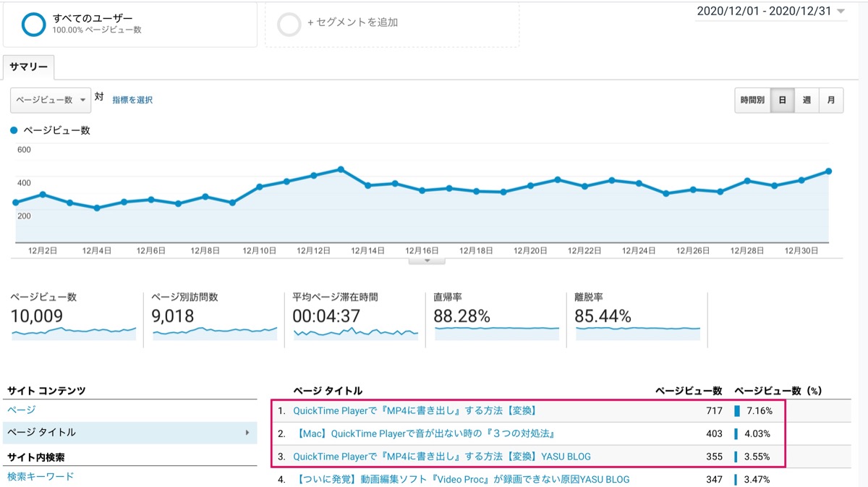Click the 平均ページ滞在時間 sparkline
Image resolution: width=868 pixels, height=487 pixels.
pyautogui.click(x=355, y=332)
